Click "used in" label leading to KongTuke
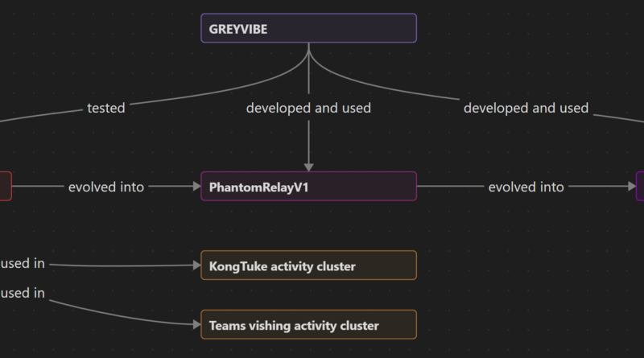The width and height of the screenshot is (644, 358). click(23, 264)
